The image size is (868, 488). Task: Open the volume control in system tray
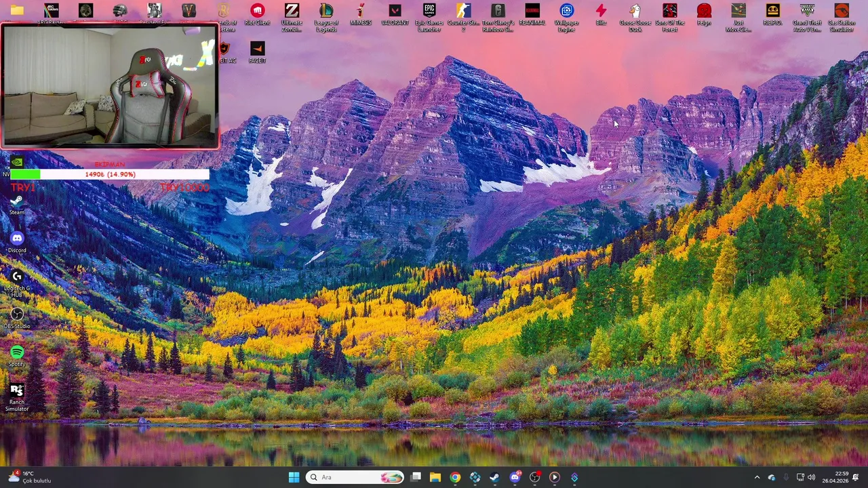click(812, 478)
